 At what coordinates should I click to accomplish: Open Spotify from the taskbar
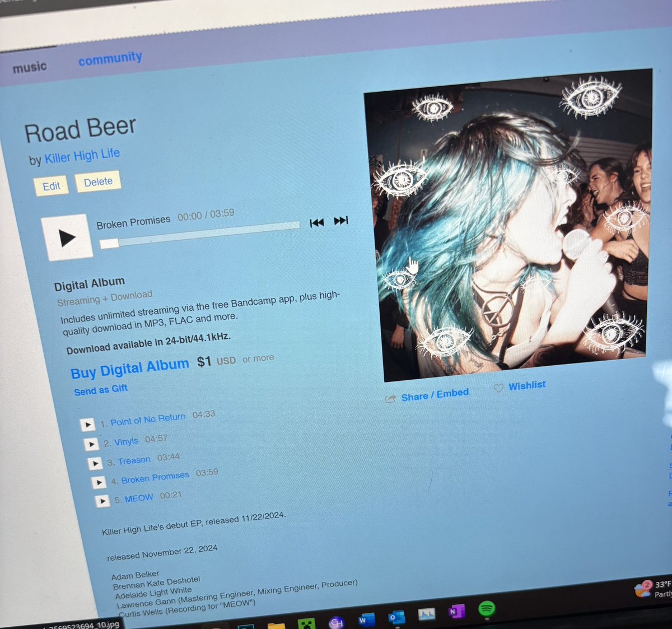[487, 608]
